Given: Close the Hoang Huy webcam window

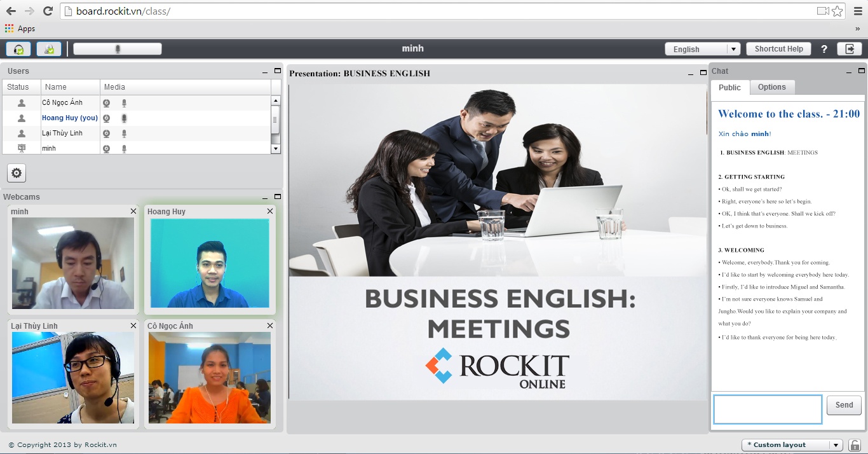Looking at the screenshot, I should click(x=270, y=212).
